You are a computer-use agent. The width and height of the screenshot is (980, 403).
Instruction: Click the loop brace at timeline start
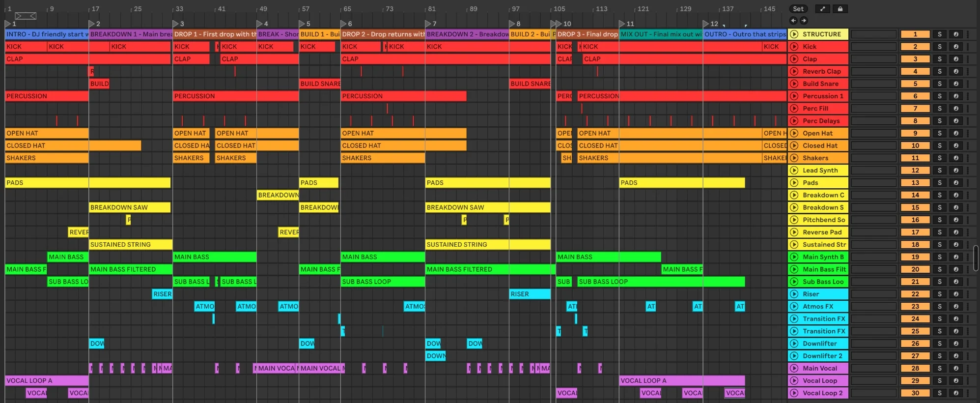click(x=26, y=16)
